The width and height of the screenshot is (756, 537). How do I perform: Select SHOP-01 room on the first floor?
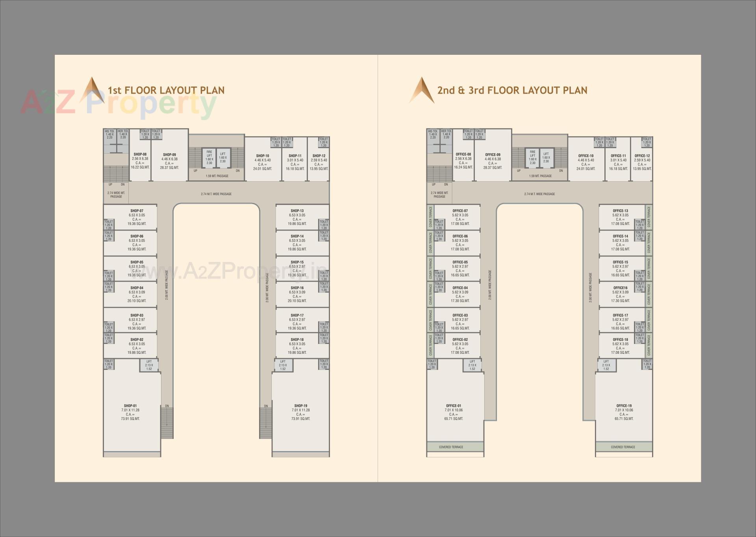(130, 412)
